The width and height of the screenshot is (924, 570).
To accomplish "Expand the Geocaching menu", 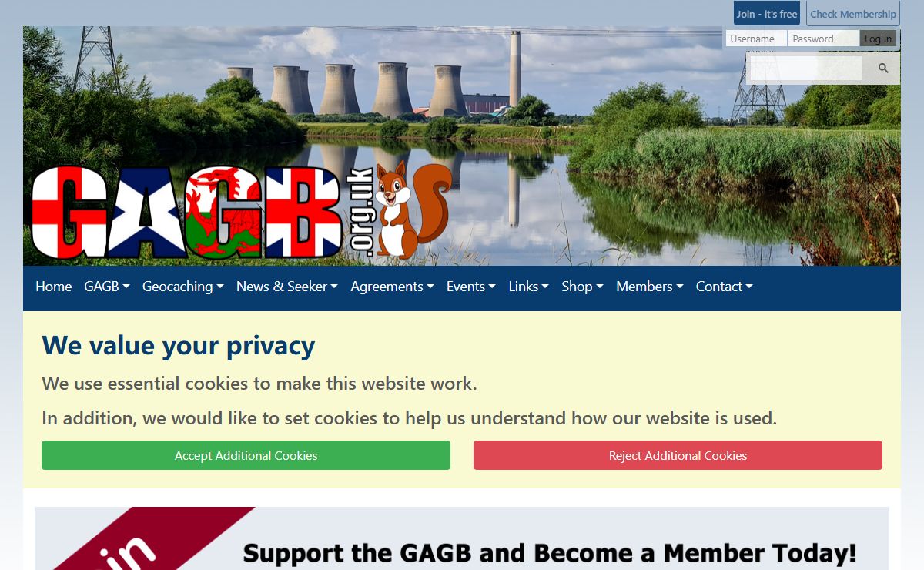I will point(183,287).
